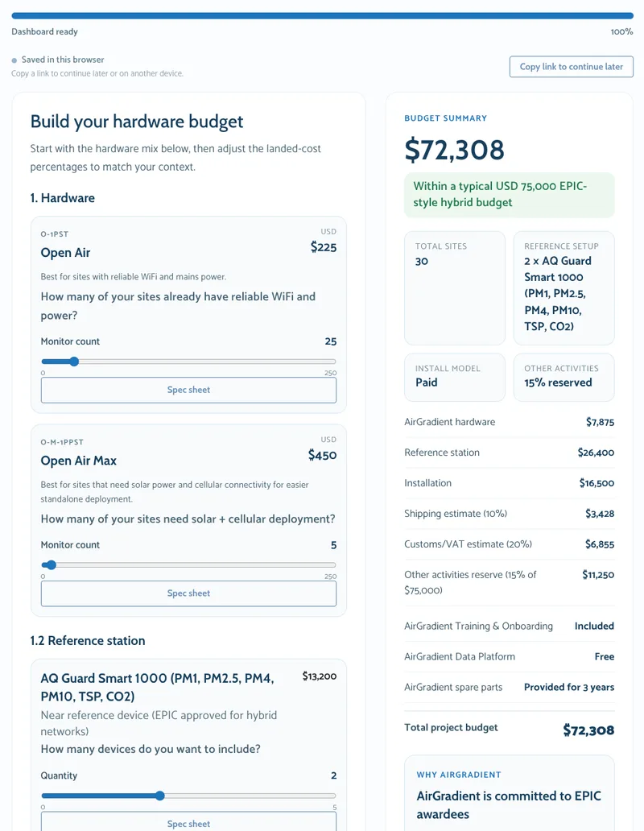Image resolution: width=644 pixels, height=831 pixels.
Task: Click the Shipping estimate (10%) row
Action: tap(509, 514)
